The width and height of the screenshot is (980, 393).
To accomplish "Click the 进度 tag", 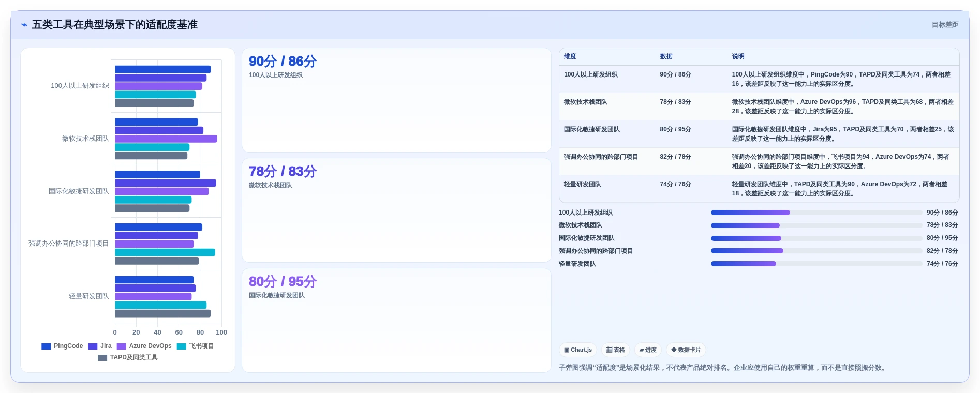I will point(648,350).
